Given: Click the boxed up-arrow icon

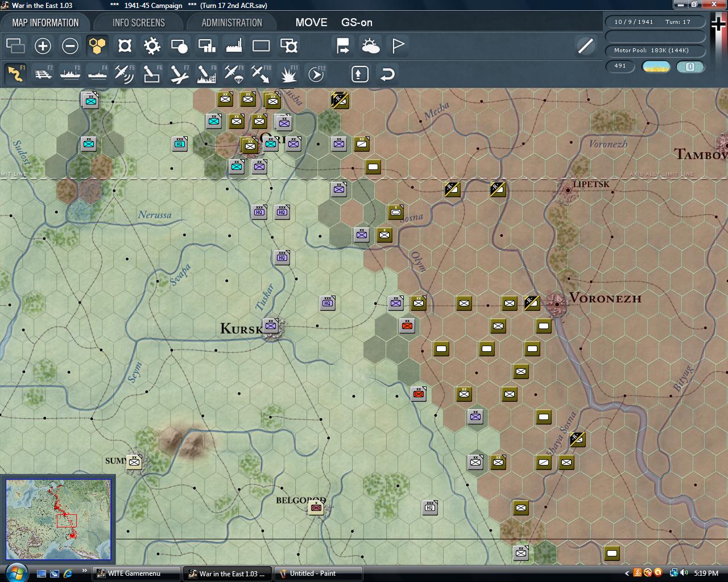Looking at the screenshot, I should (x=360, y=74).
